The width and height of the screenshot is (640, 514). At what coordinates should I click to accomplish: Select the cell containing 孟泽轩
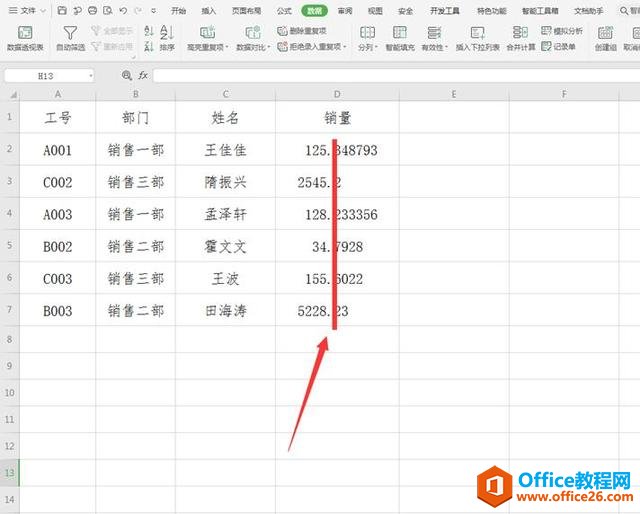point(225,214)
